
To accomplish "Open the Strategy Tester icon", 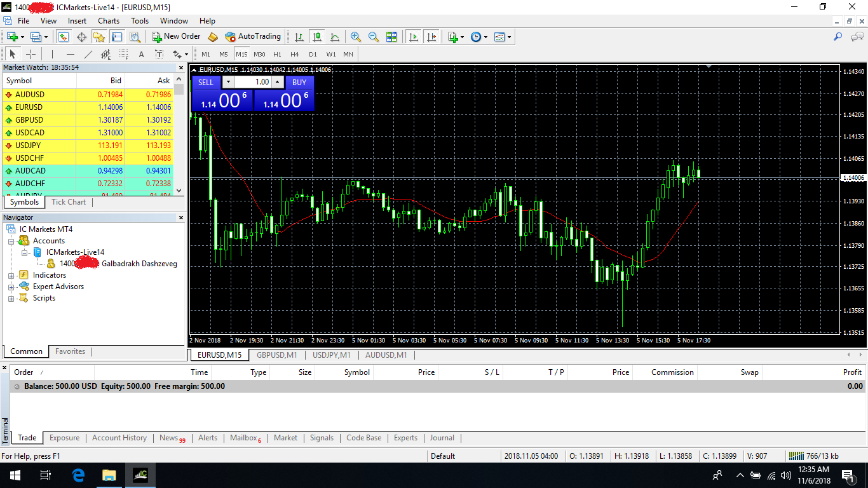I will tap(135, 37).
